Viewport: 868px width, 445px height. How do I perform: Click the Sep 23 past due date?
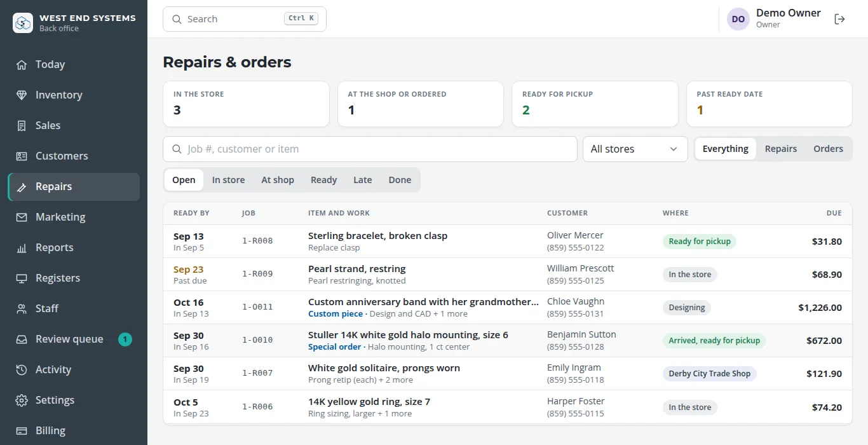point(188,270)
